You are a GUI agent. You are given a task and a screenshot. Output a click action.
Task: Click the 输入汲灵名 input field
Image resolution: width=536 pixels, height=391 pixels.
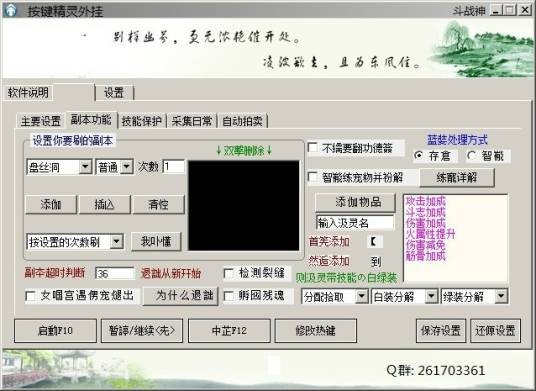tap(355, 223)
